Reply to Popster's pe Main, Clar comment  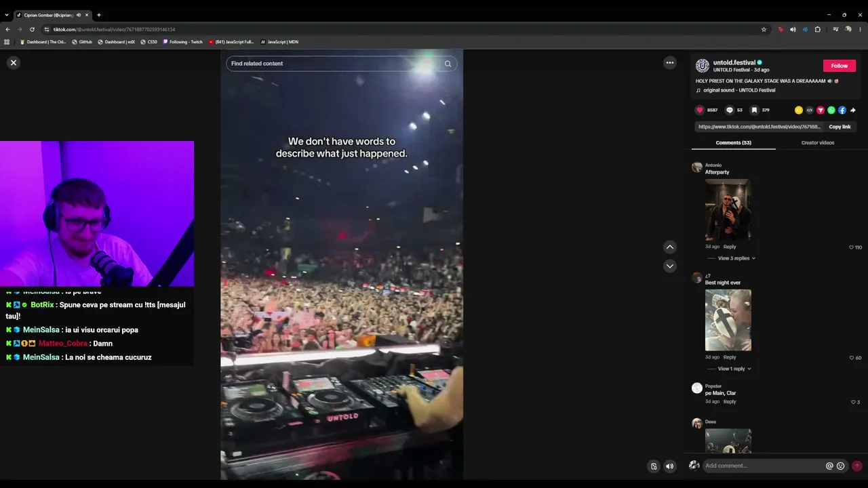(730, 402)
